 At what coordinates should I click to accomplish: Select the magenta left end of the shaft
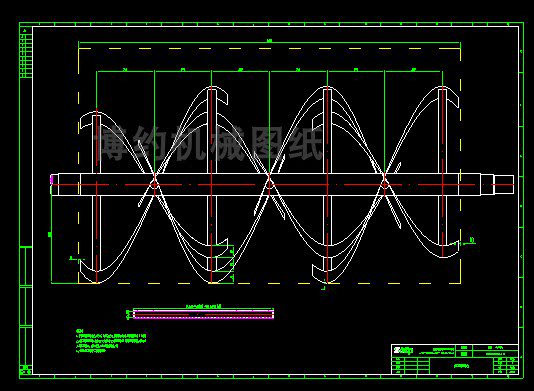coord(52,179)
